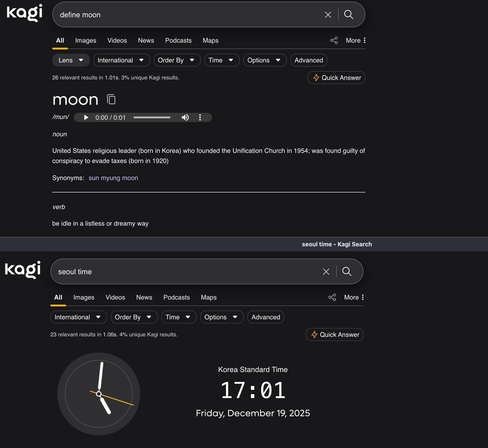Open the audio player kebab menu

200,117
